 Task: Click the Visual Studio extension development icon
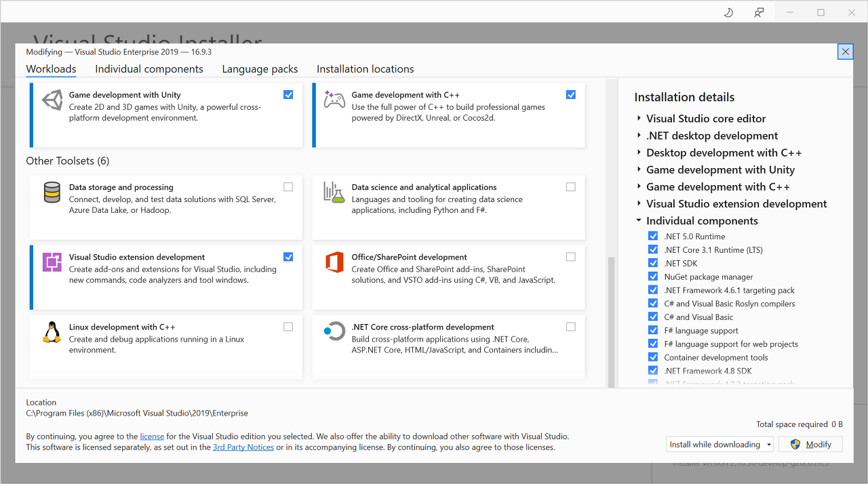(x=52, y=262)
